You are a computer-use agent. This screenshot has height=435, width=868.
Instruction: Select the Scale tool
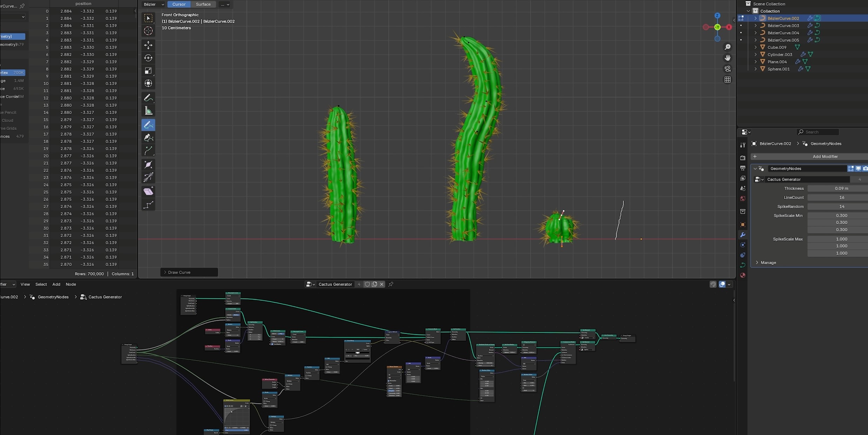148,71
